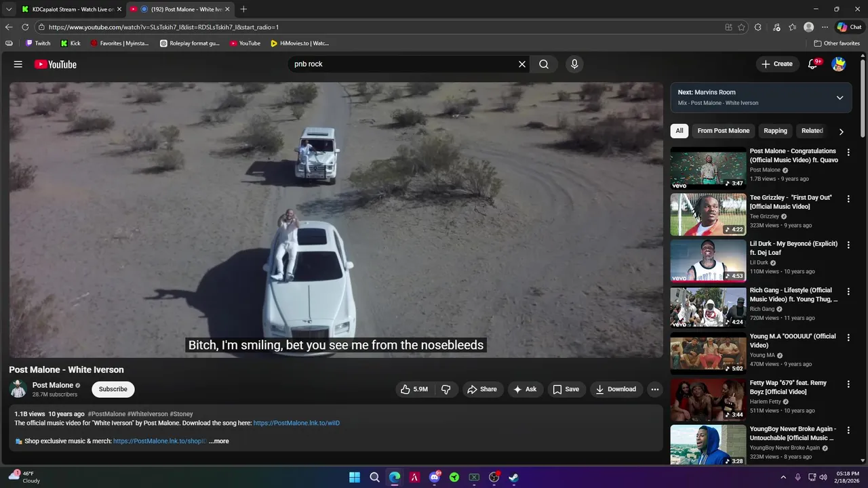
Task: Open the Twitch bookmark
Action: 38,43
